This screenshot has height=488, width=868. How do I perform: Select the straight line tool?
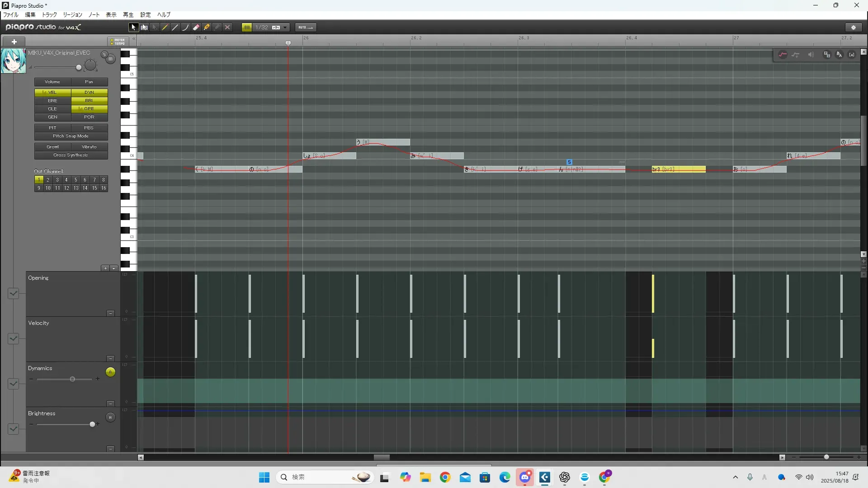(x=175, y=28)
